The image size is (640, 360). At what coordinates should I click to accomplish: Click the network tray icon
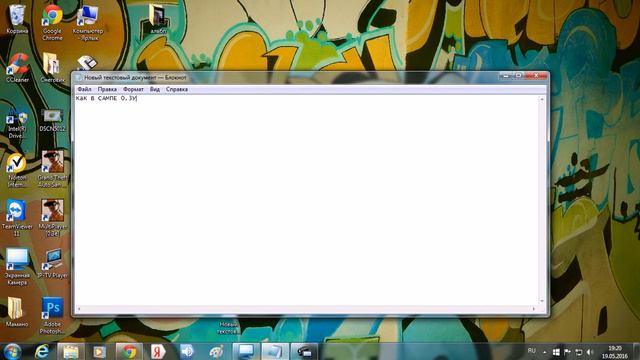tap(578, 352)
